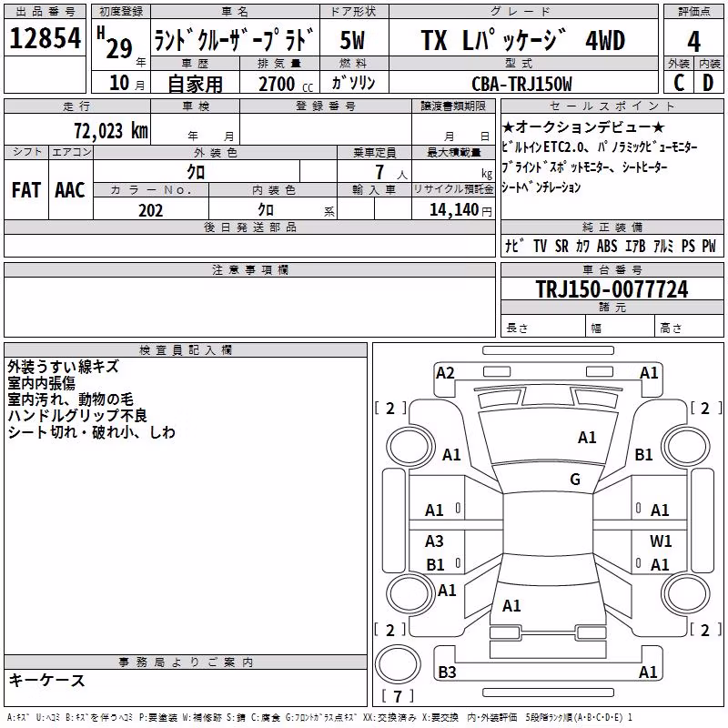
Task: Click W1 repair mark on diagram
Action: (x=661, y=541)
